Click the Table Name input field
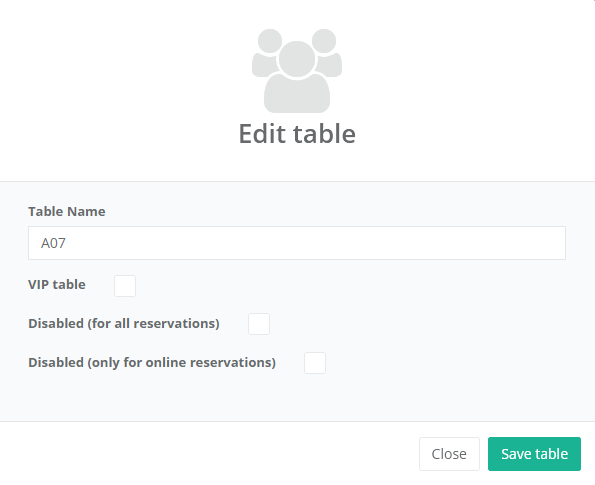Image resolution: width=595 pixels, height=485 pixels. (x=297, y=243)
